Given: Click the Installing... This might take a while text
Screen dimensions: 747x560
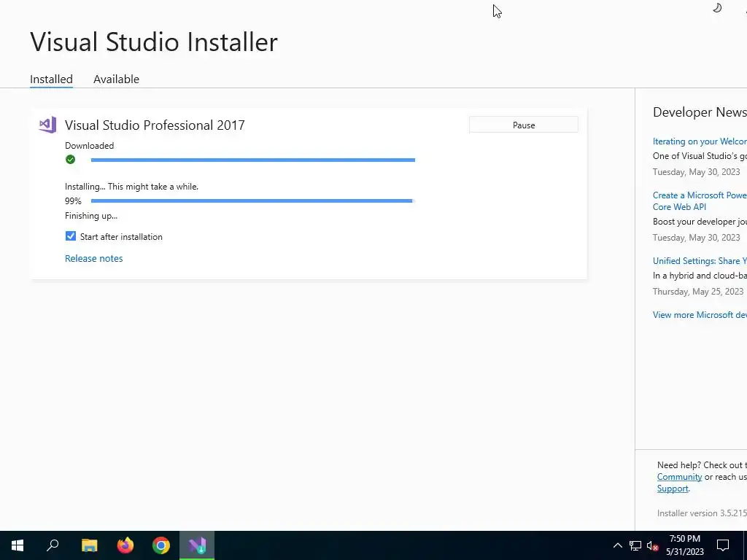Looking at the screenshot, I should point(131,187).
